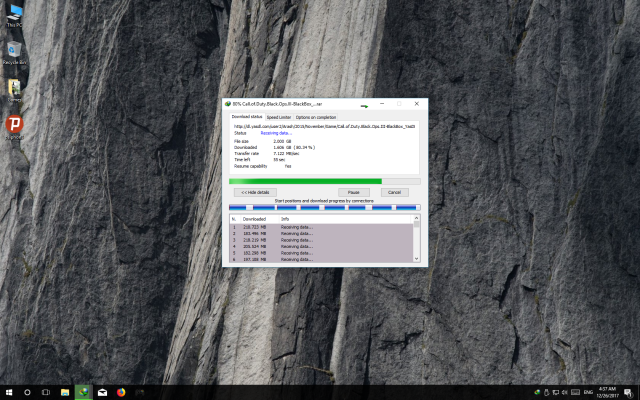Launch Firefox from the taskbar
The height and width of the screenshot is (400, 640).
121,391
